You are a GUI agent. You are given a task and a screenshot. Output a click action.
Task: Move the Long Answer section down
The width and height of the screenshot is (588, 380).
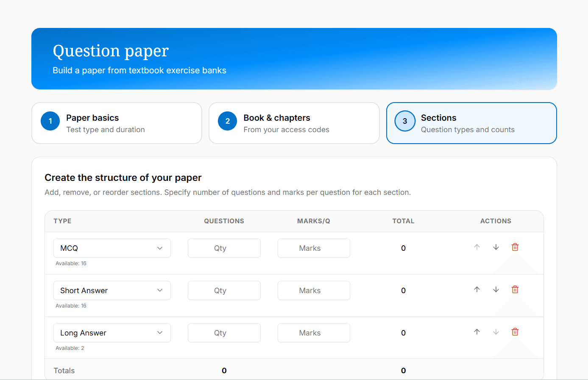coord(496,332)
